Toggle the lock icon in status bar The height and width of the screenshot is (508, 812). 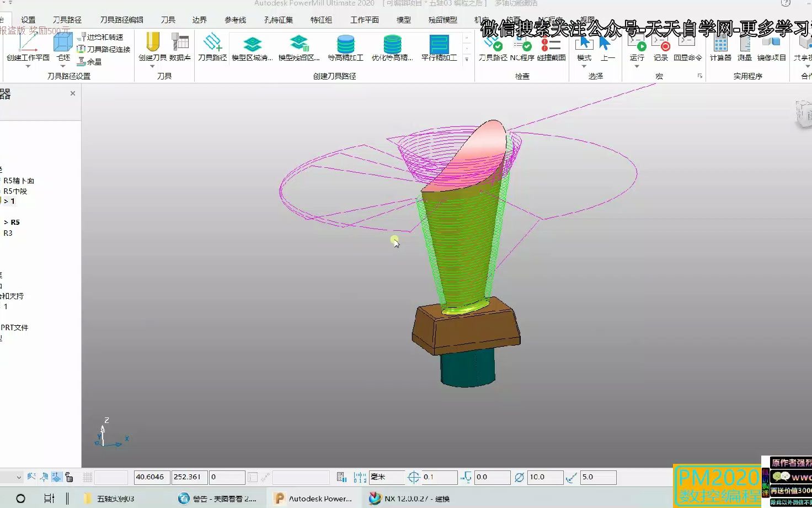click(69, 477)
